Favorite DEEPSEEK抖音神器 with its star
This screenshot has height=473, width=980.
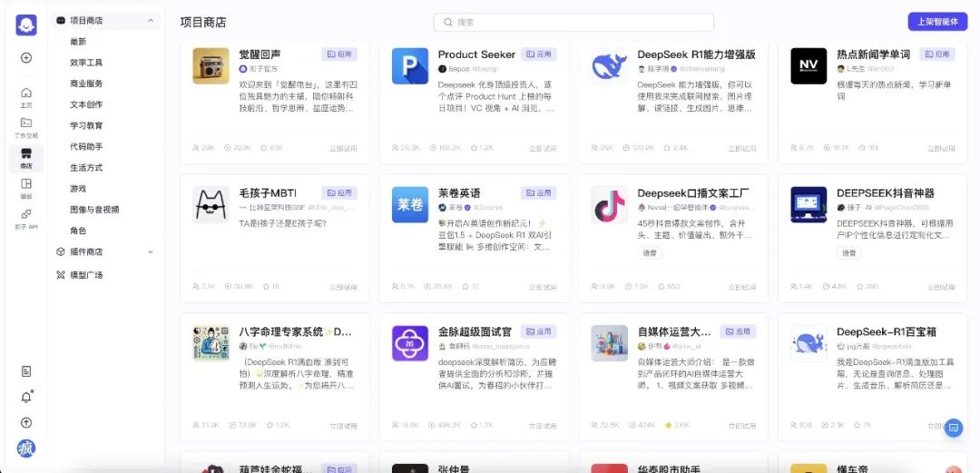(x=859, y=287)
